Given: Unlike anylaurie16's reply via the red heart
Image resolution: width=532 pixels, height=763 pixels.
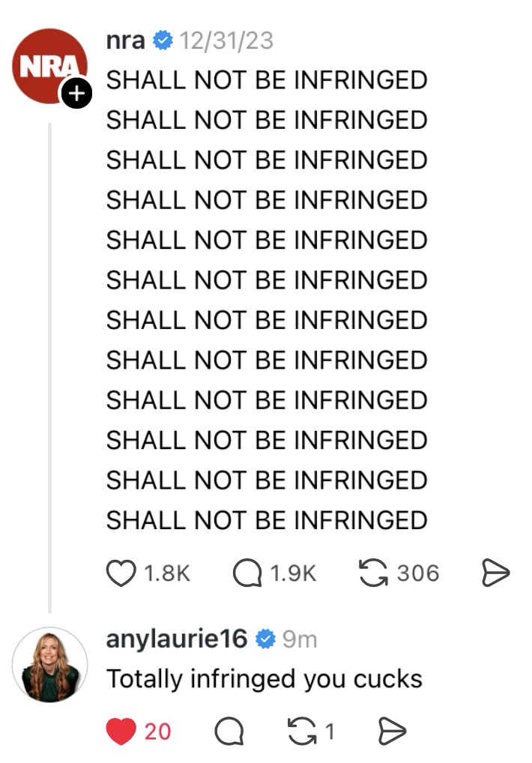Looking at the screenshot, I should [x=121, y=731].
